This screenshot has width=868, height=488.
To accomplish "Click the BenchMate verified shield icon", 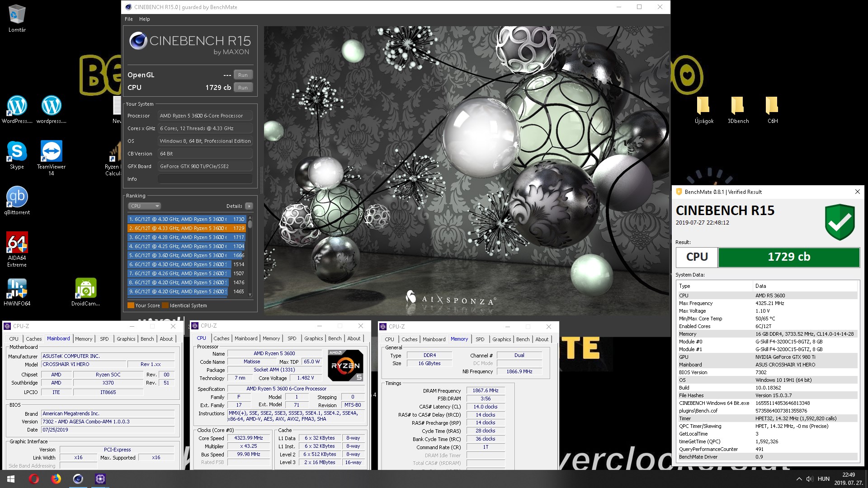I will tap(840, 221).
